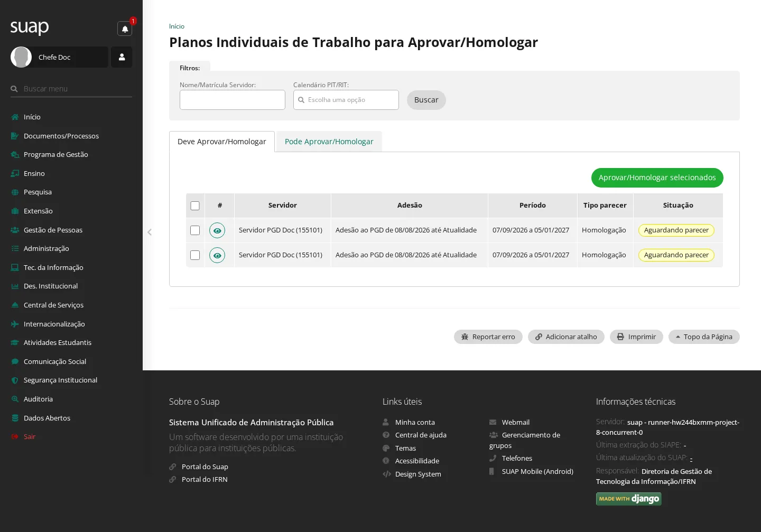761x532 pixels.
Task: Click the Internacionalização plane icon
Action: click(x=15, y=324)
